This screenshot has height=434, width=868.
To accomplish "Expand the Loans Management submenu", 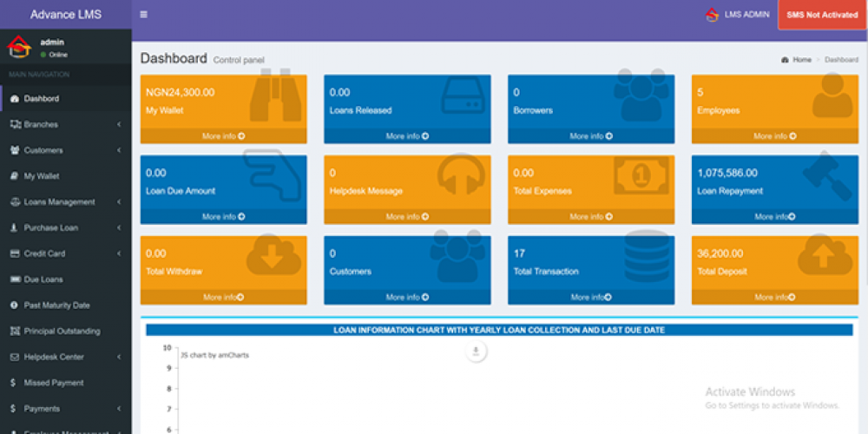I will [118, 202].
